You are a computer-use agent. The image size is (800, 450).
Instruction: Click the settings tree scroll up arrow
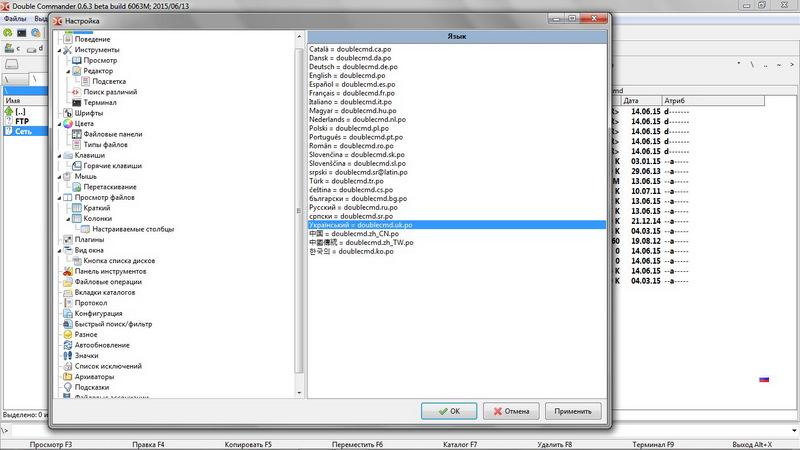tap(299, 37)
